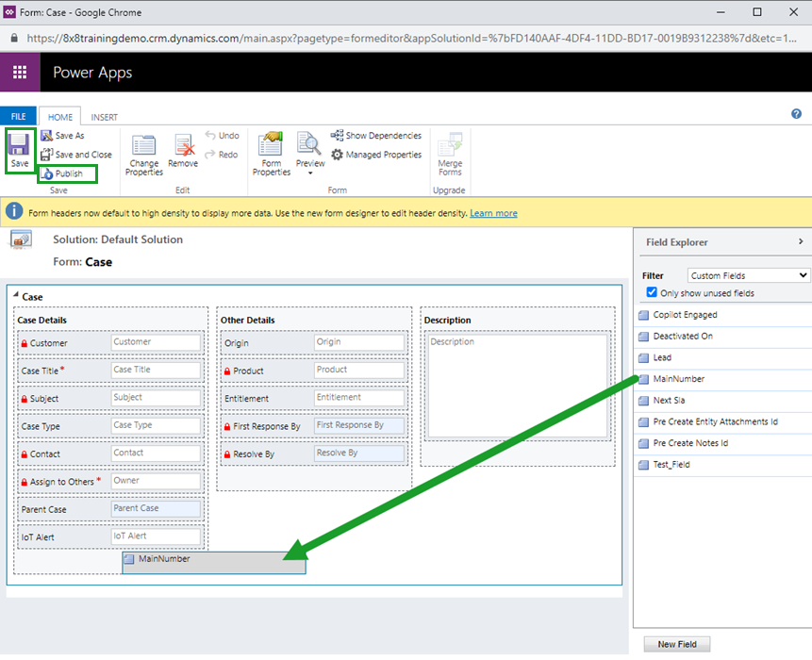
Task: Open the FILE menu
Action: point(18,116)
